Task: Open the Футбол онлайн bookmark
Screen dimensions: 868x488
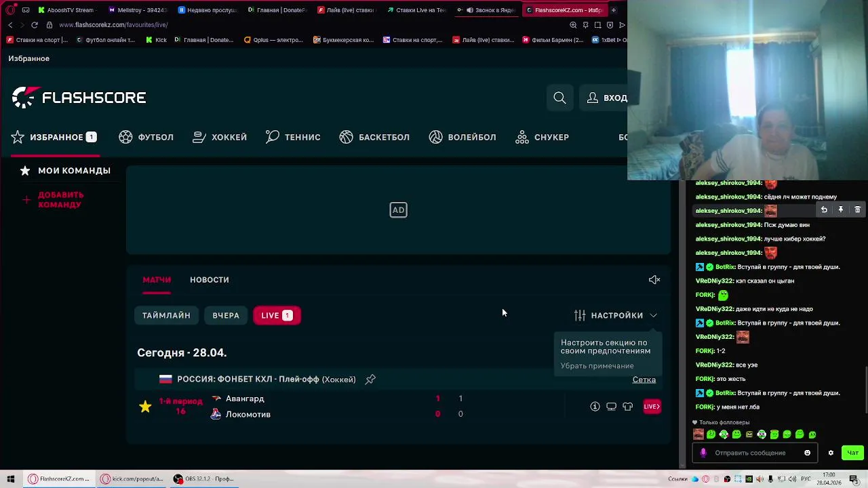Action: (105, 40)
